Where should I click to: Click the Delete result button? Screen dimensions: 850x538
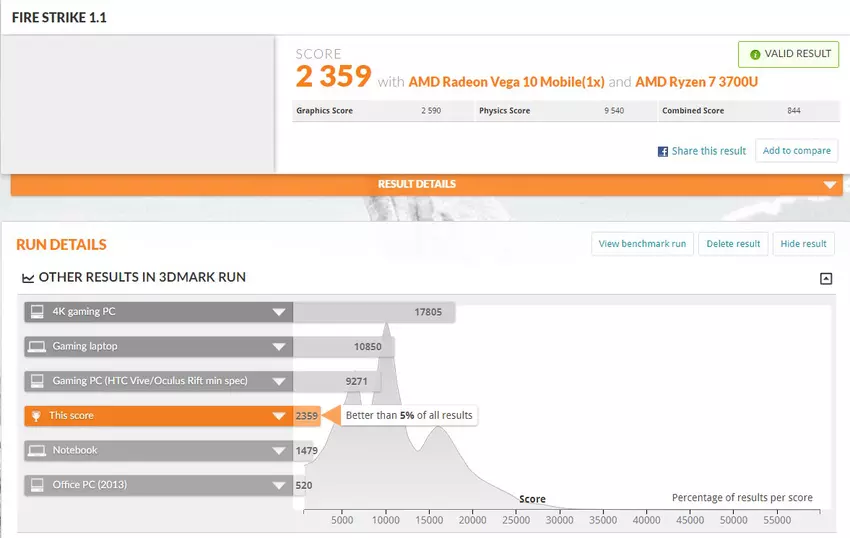733,244
